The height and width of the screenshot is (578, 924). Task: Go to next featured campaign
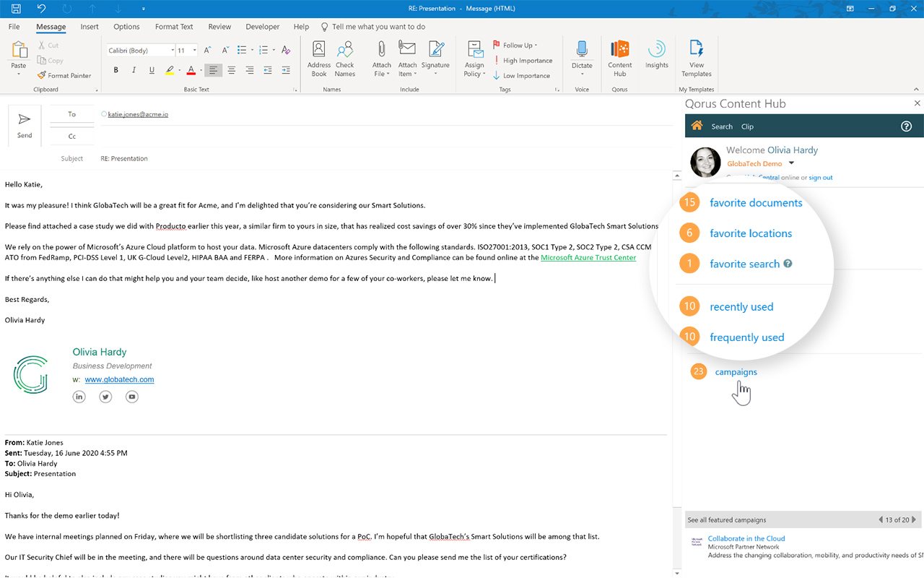(x=914, y=519)
